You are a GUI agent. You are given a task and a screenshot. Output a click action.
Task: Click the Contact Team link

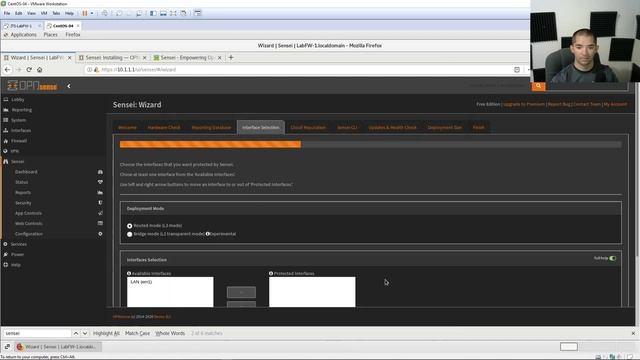point(587,104)
